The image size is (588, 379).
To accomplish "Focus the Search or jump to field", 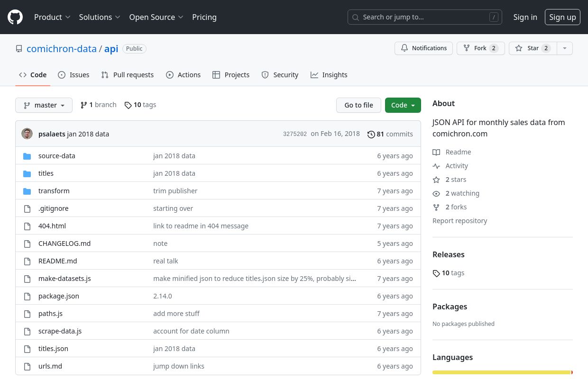I will 425,17.
